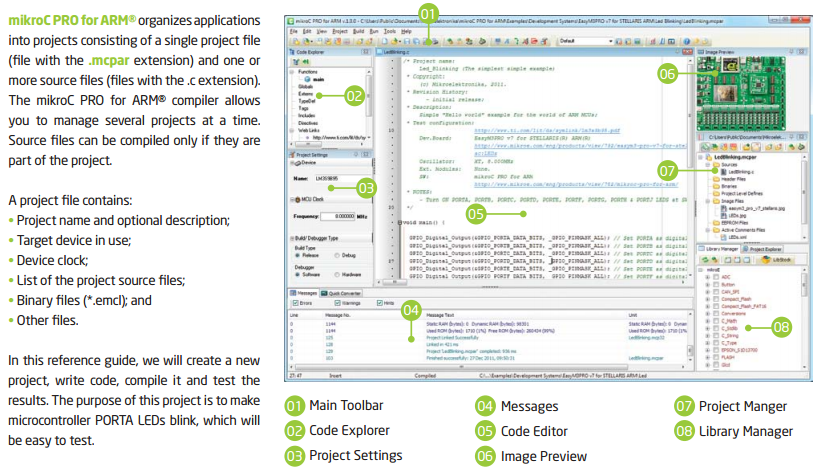
Task: Select Software debugger radio button
Action: click(x=297, y=274)
